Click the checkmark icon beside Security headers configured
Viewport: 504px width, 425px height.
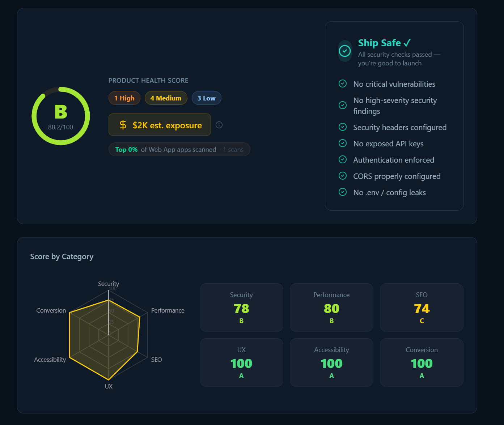(x=343, y=127)
